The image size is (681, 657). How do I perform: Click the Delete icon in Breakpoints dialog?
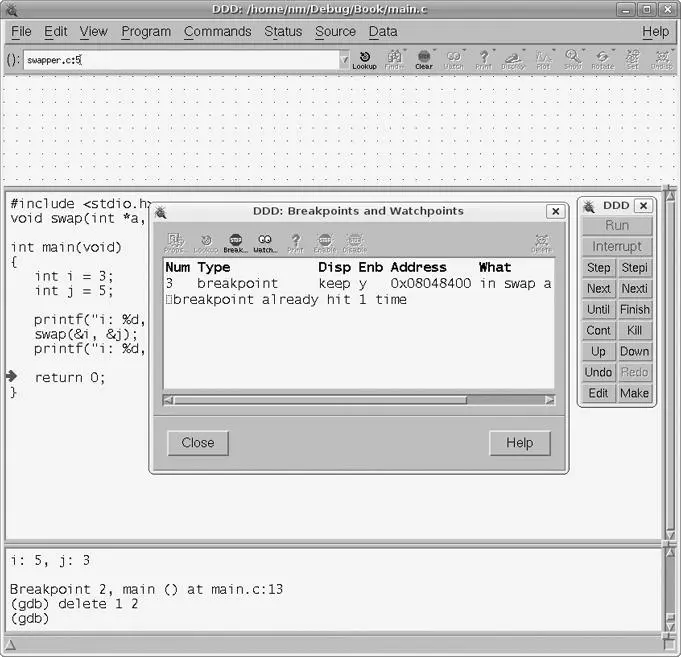pyautogui.click(x=541, y=243)
